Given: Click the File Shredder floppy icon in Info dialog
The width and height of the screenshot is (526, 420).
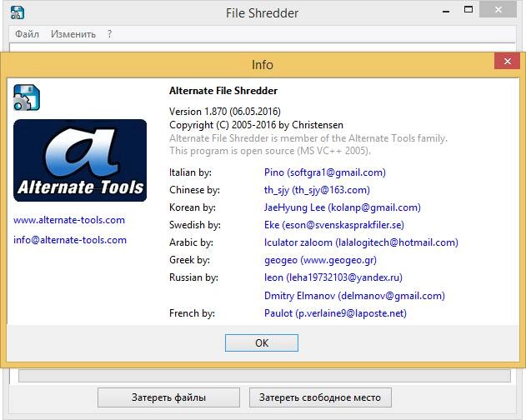Looking at the screenshot, I should point(27,97).
